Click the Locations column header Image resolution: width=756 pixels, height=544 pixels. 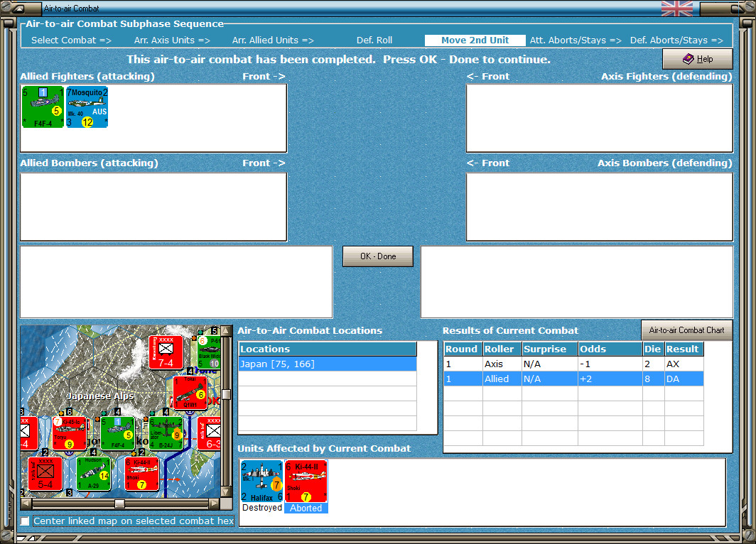tap(328, 349)
